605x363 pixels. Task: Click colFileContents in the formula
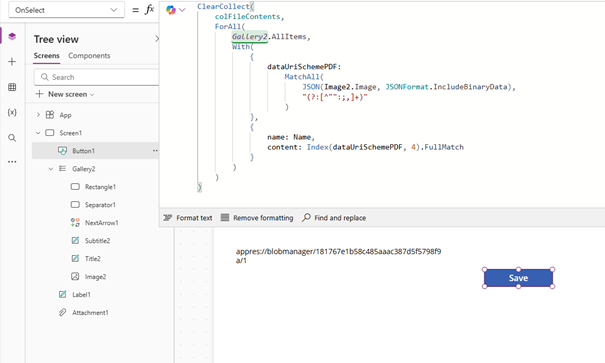(247, 17)
